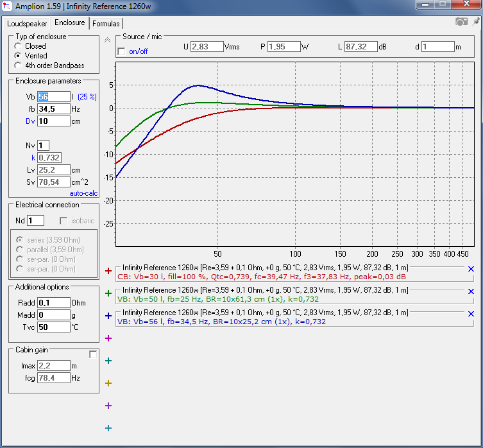Click the dark blue plus curve icon
The height and width of the screenshot is (448, 483).
(108, 316)
